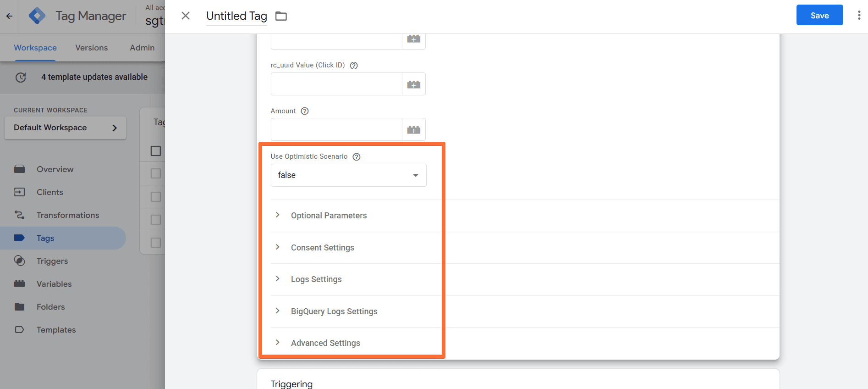
Task: Check the select-all checkbox in the tag list
Action: 155,150
